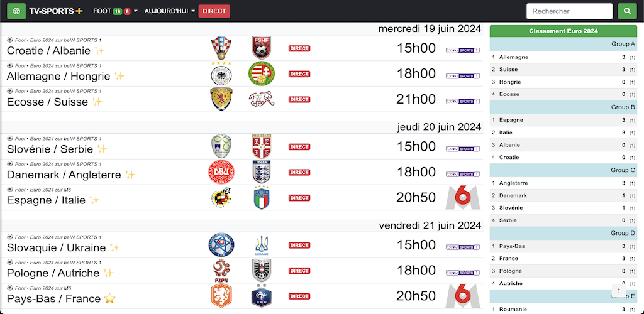Click the Classement Euro 2024 header
Image resolution: width=644 pixels, height=314 pixels.
coord(563,31)
